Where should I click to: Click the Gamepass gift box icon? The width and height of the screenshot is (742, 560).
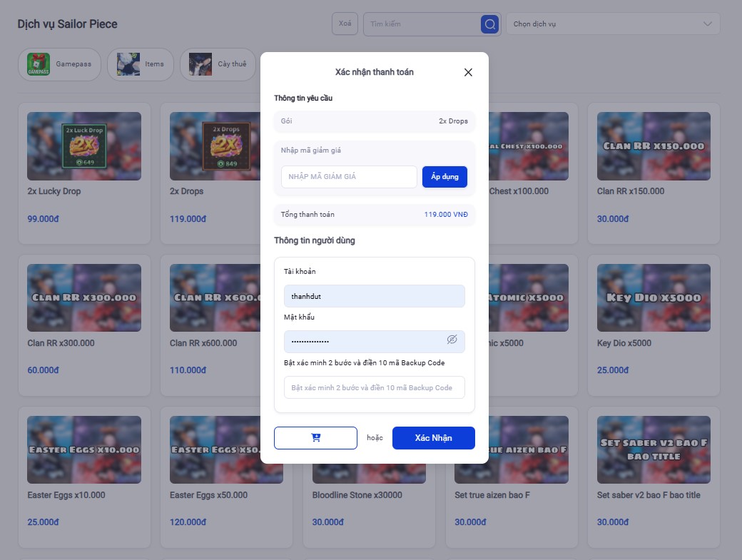[x=39, y=64]
